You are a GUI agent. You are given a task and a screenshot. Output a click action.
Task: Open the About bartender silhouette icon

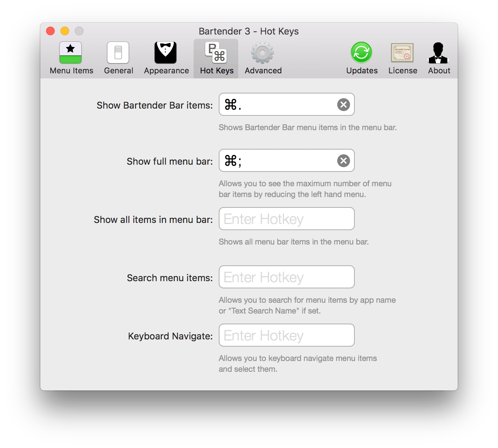tap(438, 52)
